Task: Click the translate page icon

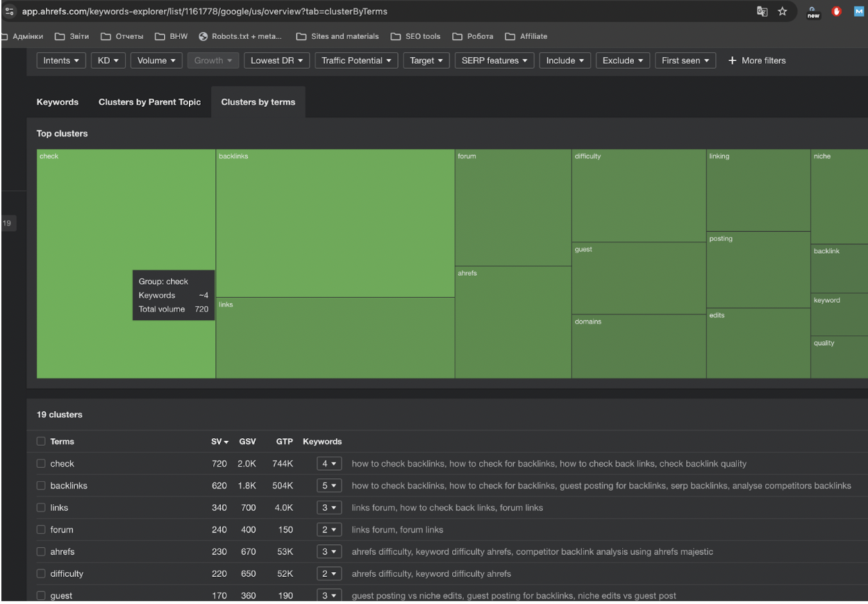Action: point(763,12)
